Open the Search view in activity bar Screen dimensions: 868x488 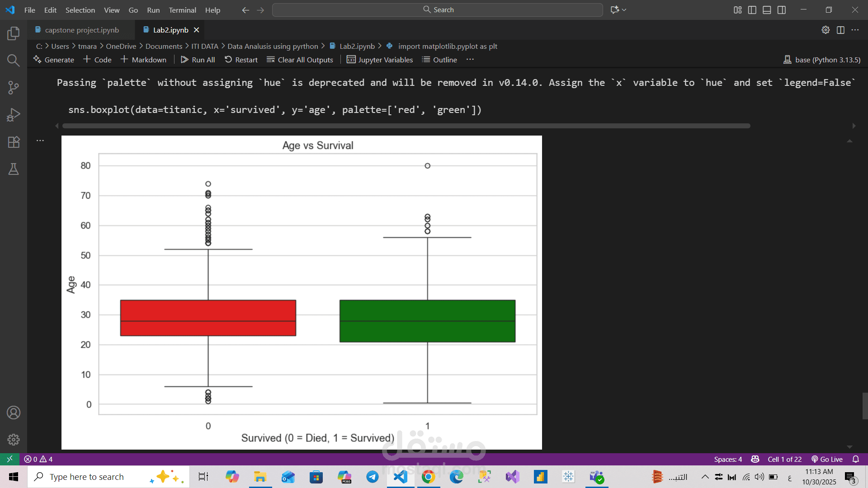point(14,60)
